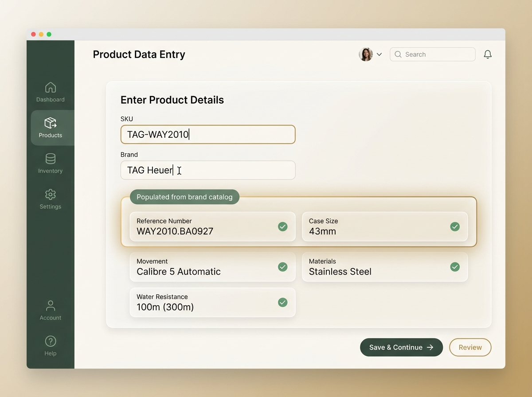The width and height of the screenshot is (532, 397).
Task: Open the Settings gear icon
Action: [x=51, y=194]
